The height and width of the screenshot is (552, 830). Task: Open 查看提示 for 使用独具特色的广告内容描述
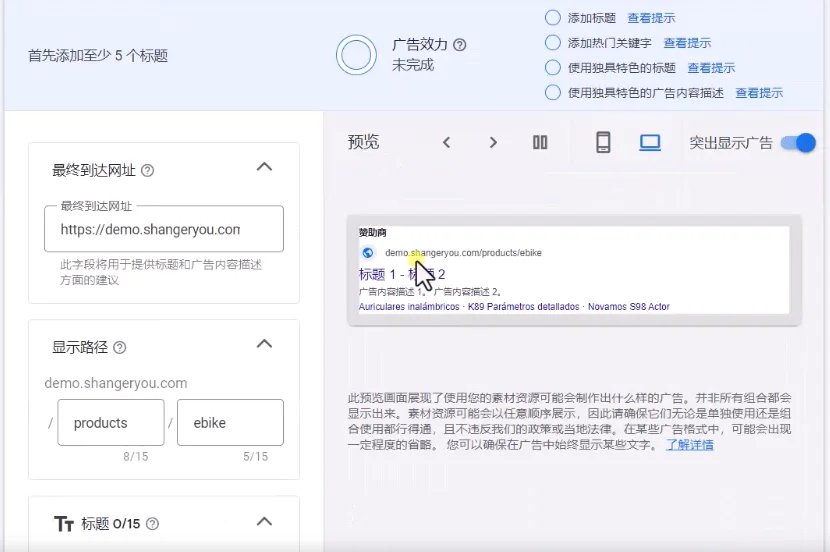[759, 93]
